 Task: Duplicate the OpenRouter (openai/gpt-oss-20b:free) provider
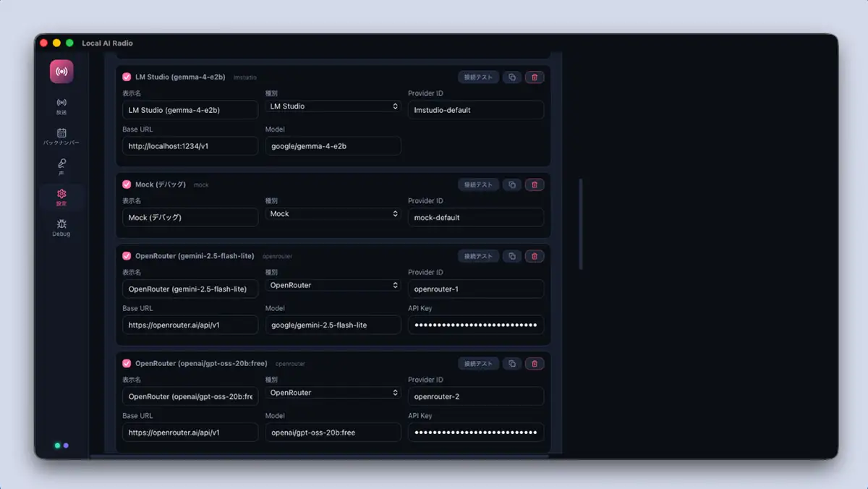tap(512, 364)
